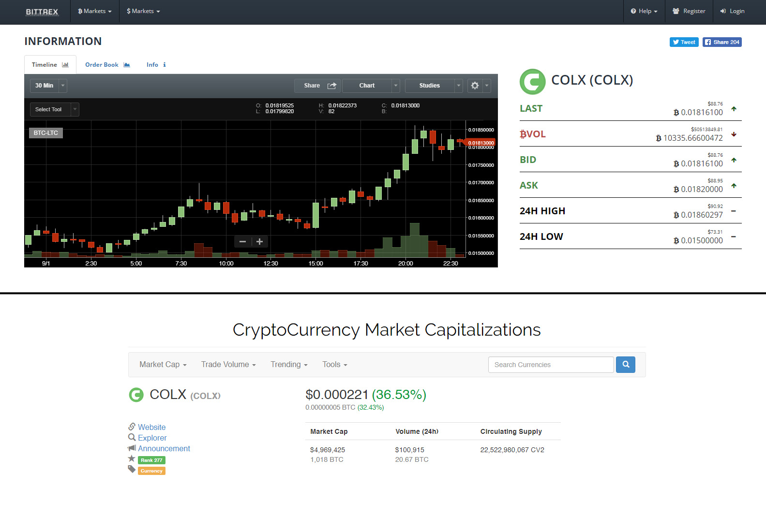Click 24H HIGH value 0.01860297
This screenshot has width=766, height=532.
[698, 215]
